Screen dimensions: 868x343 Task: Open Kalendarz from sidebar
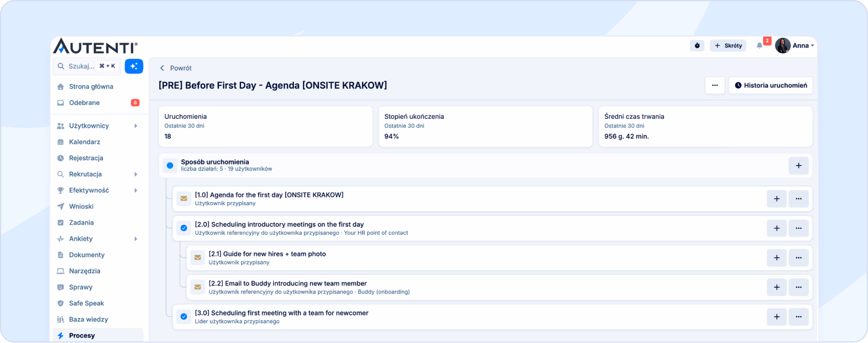[85, 142]
